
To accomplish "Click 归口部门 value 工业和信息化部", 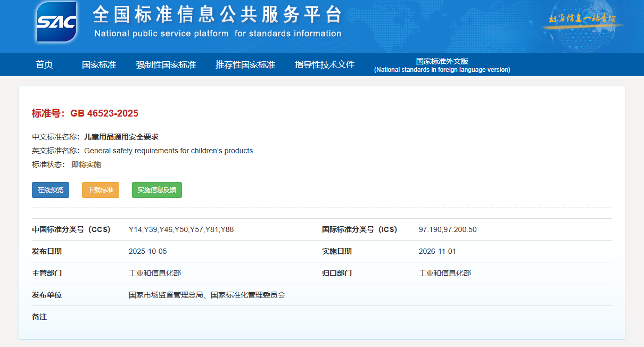I will 445,273.
